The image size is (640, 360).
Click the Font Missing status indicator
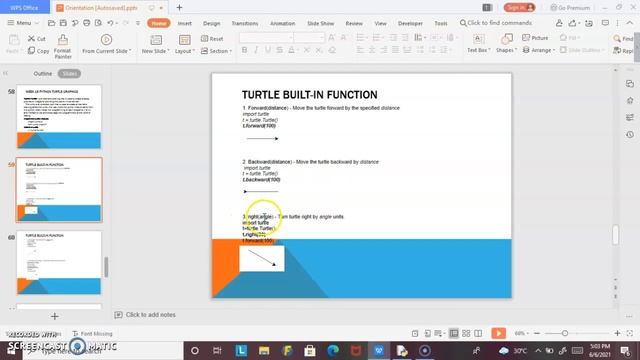point(92,333)
